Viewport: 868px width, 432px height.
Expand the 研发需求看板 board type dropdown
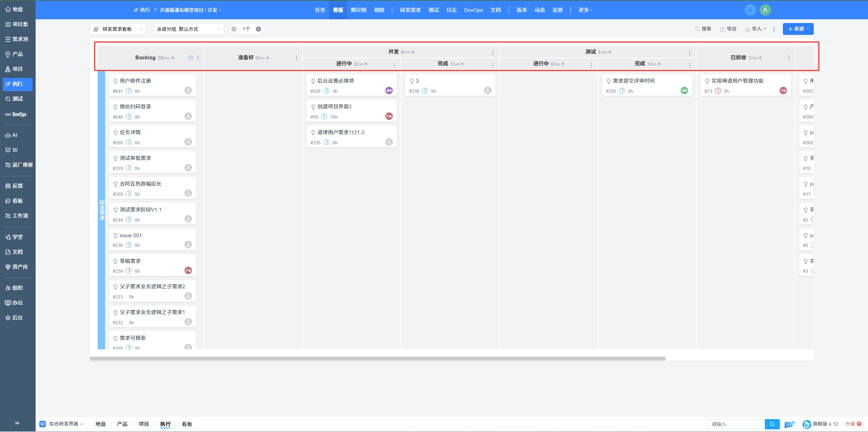[x=118, y=29]
